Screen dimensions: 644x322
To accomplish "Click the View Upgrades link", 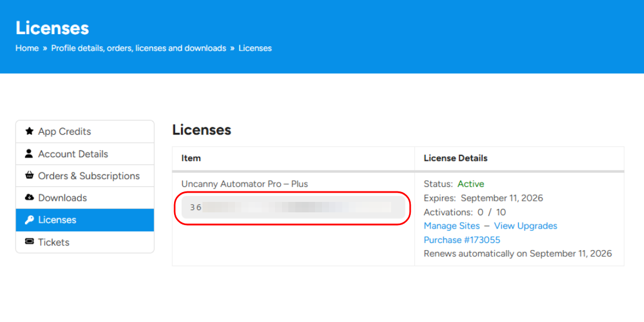I will click(526, 226).
